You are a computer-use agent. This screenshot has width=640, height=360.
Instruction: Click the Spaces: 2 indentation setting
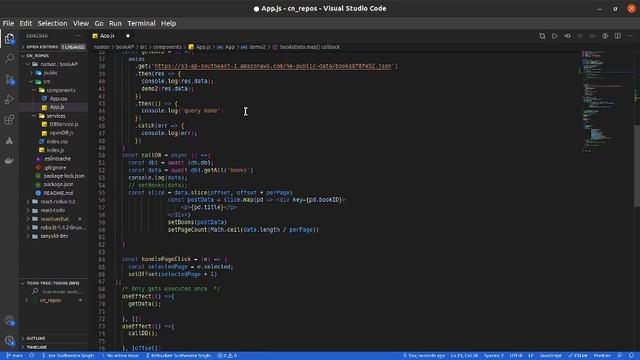[494, 356]
